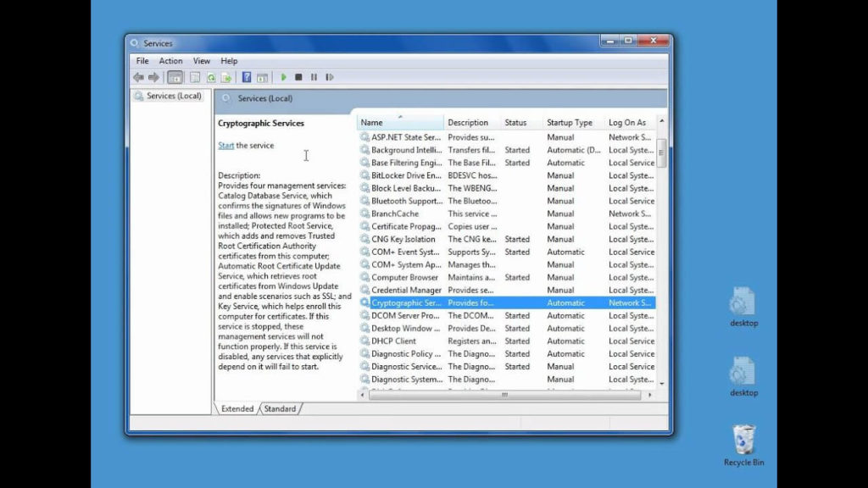Toggle the Show/Hide Console Tree icon
The image size is (868, 488).
click(175, 77)
